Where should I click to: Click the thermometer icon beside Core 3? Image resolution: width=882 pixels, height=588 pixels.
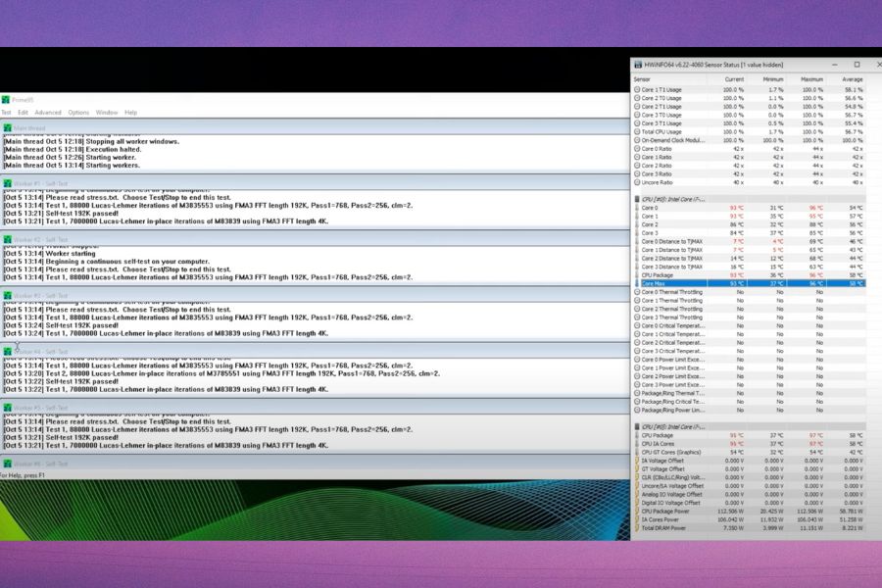click(637, 233)
